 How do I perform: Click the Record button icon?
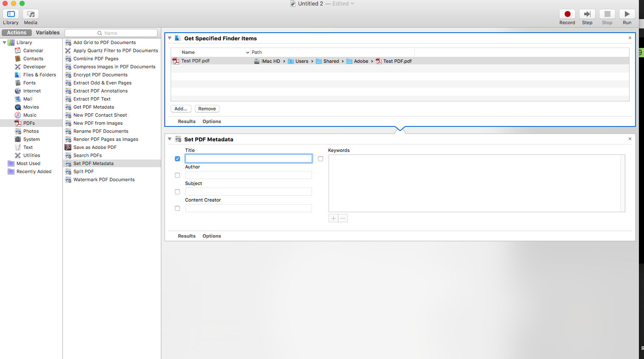click(567, 14)
